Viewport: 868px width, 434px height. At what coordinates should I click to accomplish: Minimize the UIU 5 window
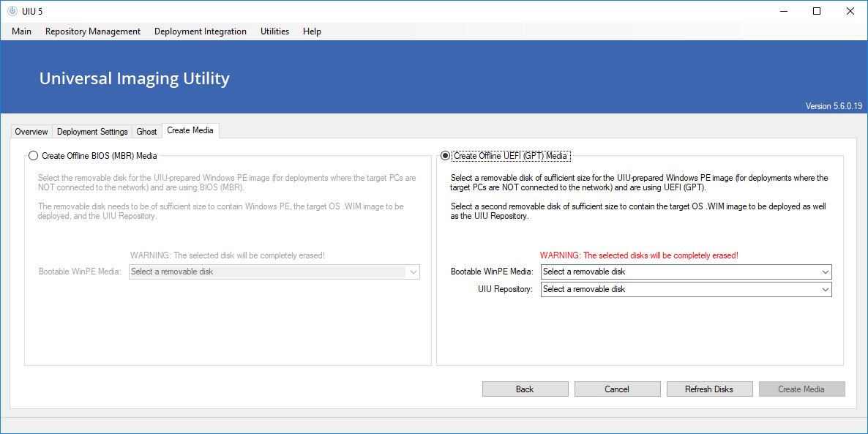click(x=783, y=11)
